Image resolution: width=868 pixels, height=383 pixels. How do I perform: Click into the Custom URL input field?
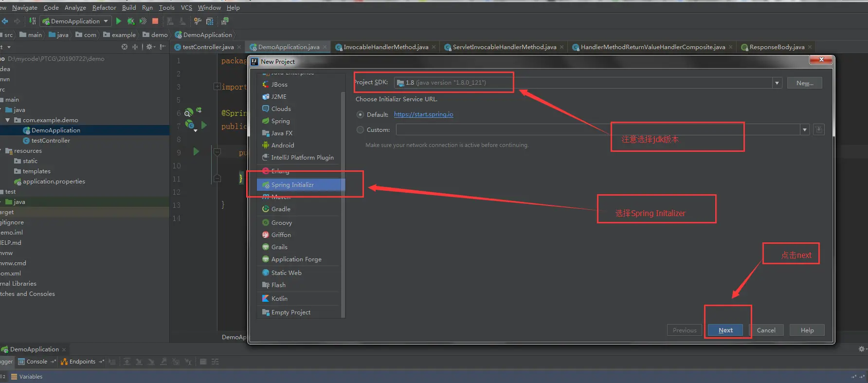point(598,130)
